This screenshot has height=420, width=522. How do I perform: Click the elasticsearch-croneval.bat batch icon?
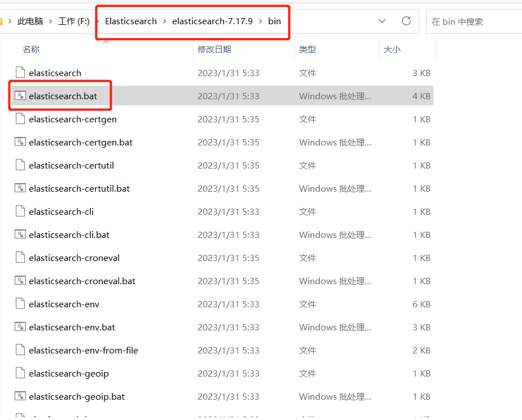coord(20,281)
